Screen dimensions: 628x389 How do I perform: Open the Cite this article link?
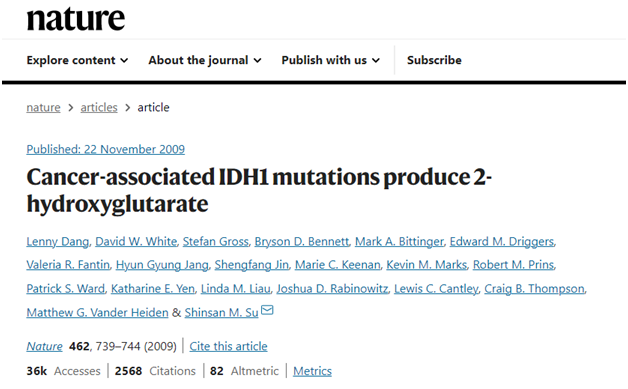pyautogui.click(x=228, y=346)
